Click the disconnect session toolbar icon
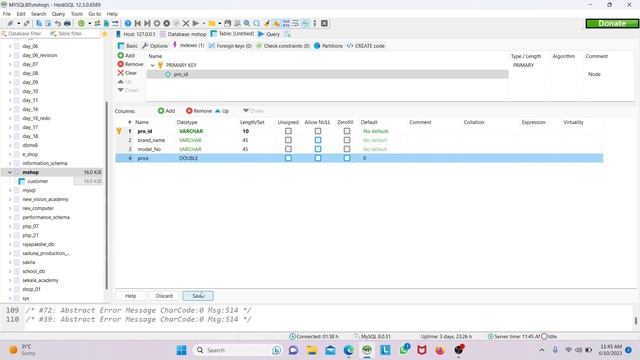This screenshot has height=360, width=640. coord(27,23)
